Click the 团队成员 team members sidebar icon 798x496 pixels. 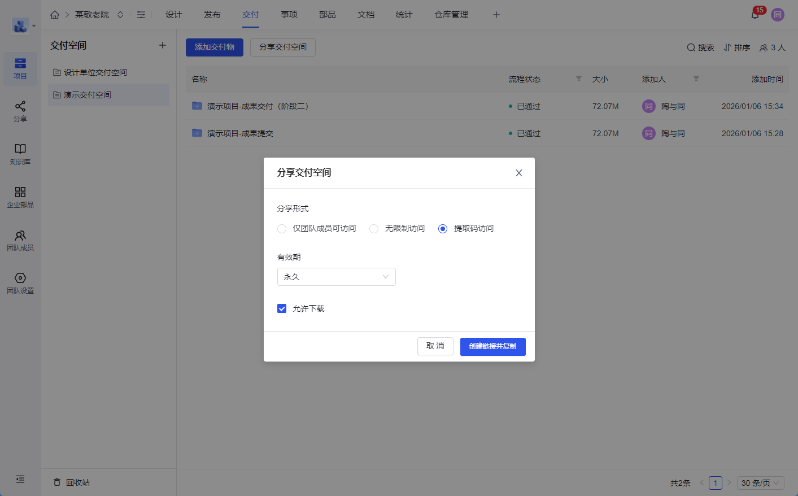click(20, 235)
